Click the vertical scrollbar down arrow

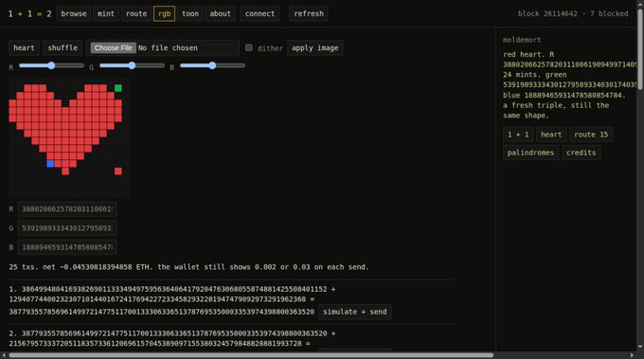[640, 347]
